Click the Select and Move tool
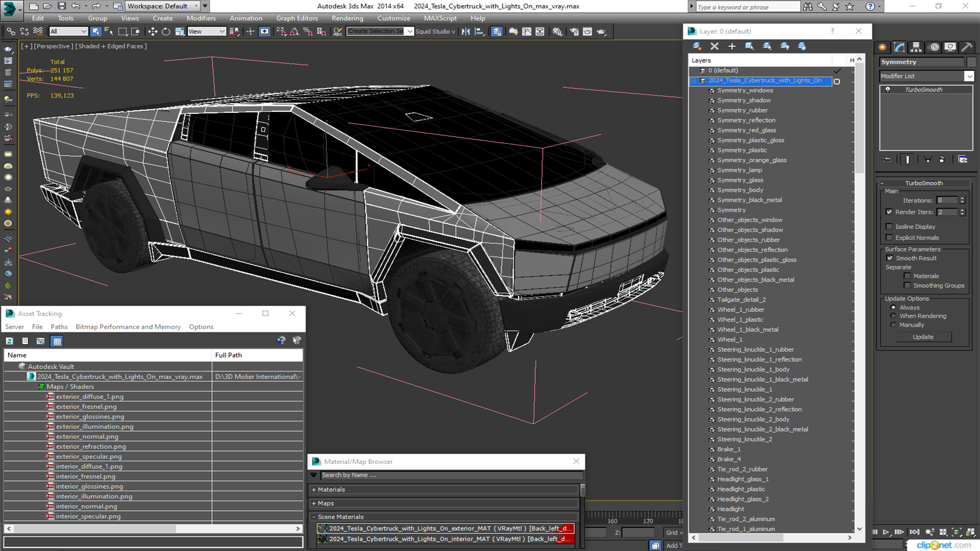The height and width of the screenshot is (551, 980). click(x=152, y=32)
